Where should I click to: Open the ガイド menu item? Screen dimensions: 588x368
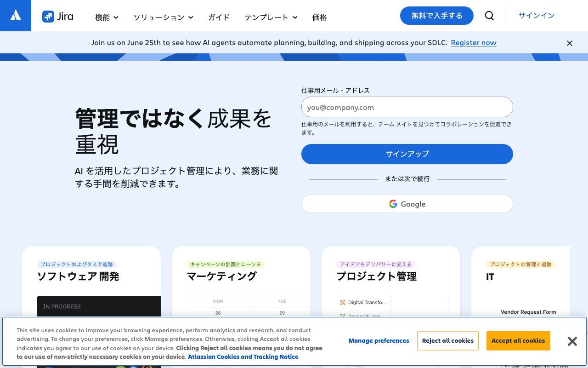tap(219, 17)
